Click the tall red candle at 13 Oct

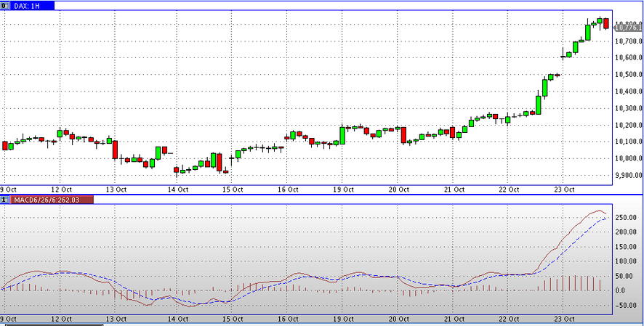pos(115,150)
